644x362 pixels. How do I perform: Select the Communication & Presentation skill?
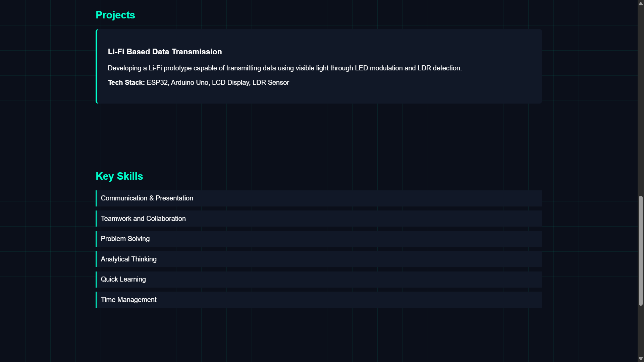pos(147,198)
